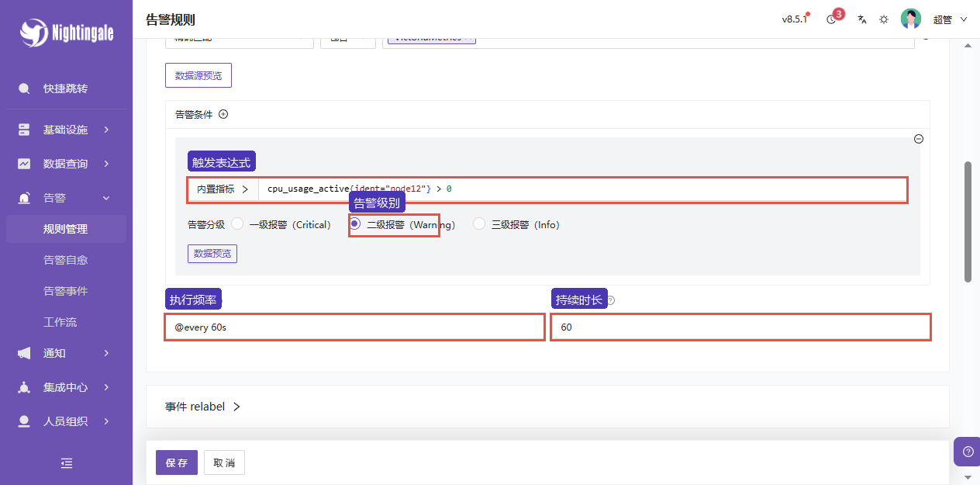Viewport: 980px width, 485px height.
Task: Click the 基础设施 server icon
Action: point(24,130)
